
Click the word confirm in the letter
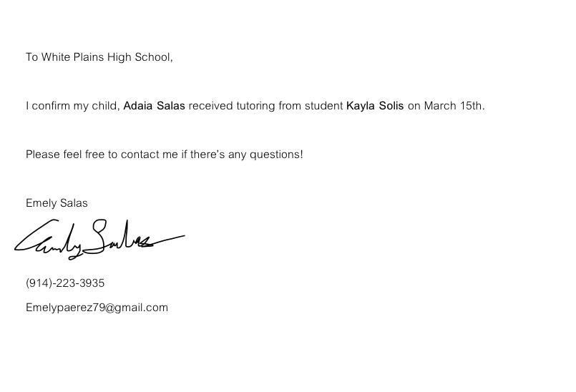click(x=51, y=106)
